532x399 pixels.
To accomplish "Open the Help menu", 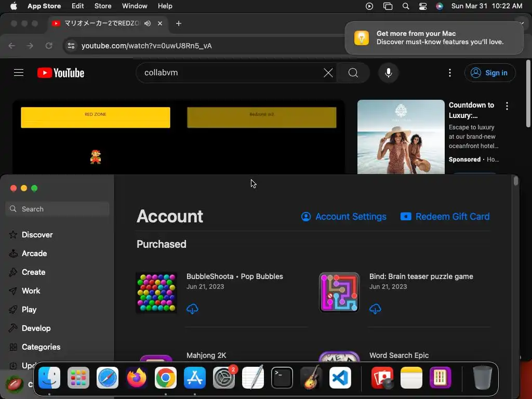I will click(x=165, y=6).
